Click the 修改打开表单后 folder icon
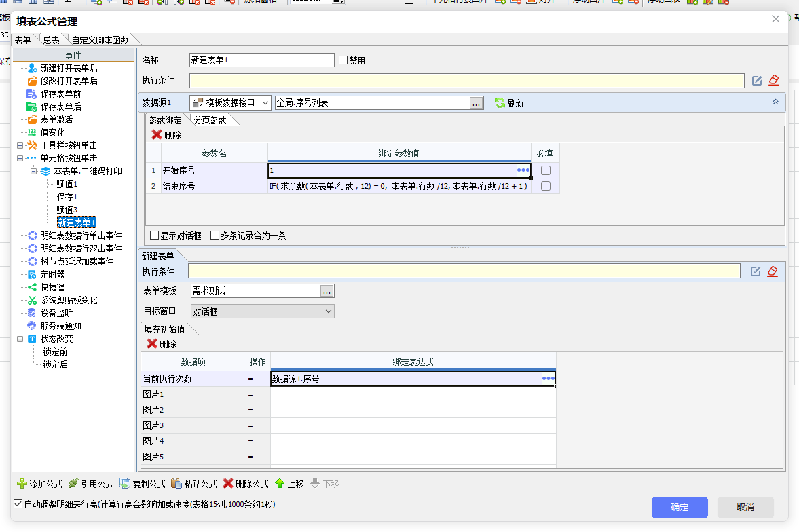Image resolution: width=799 pixels, height=532 pixels. [x=32, y=81]
